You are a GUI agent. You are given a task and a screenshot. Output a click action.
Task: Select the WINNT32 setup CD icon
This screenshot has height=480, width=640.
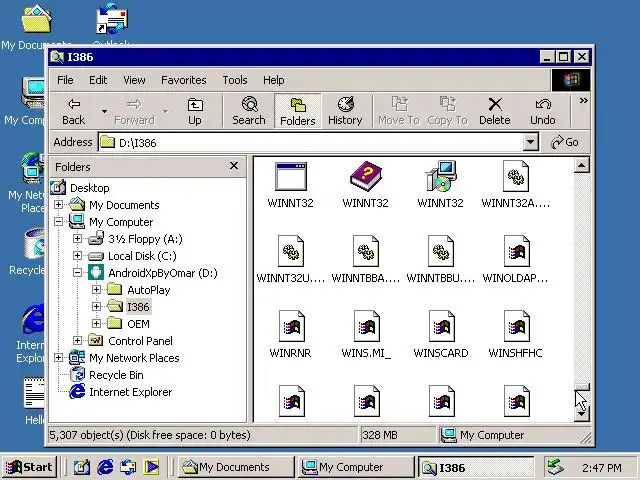pyautogui.click(x=440, y=177)
